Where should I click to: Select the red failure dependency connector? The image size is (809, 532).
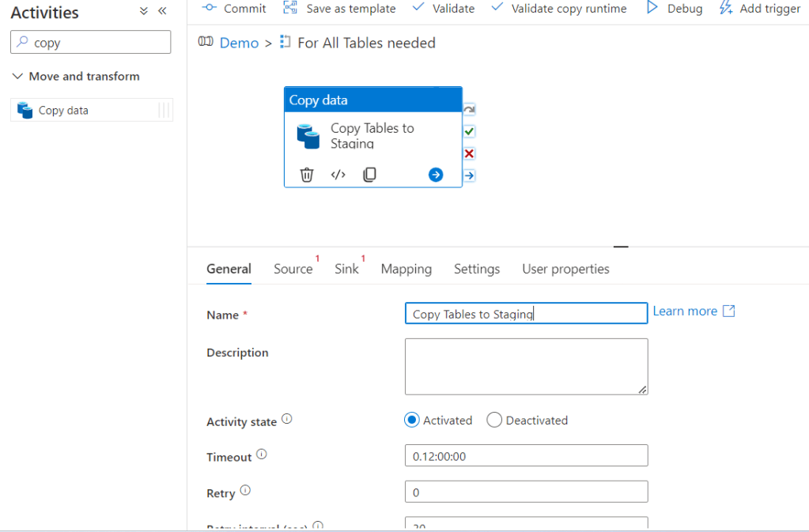(469, 153)
